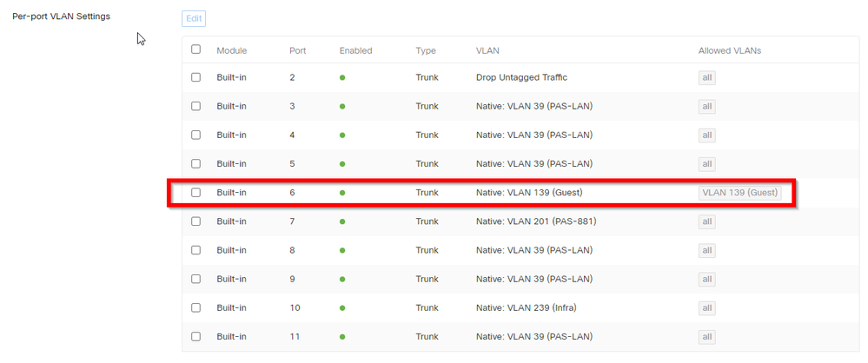This screenshot has height=363, width=868.
Task: Click the 'all' tag in port 7 row
Action: (x=707, y=222)
